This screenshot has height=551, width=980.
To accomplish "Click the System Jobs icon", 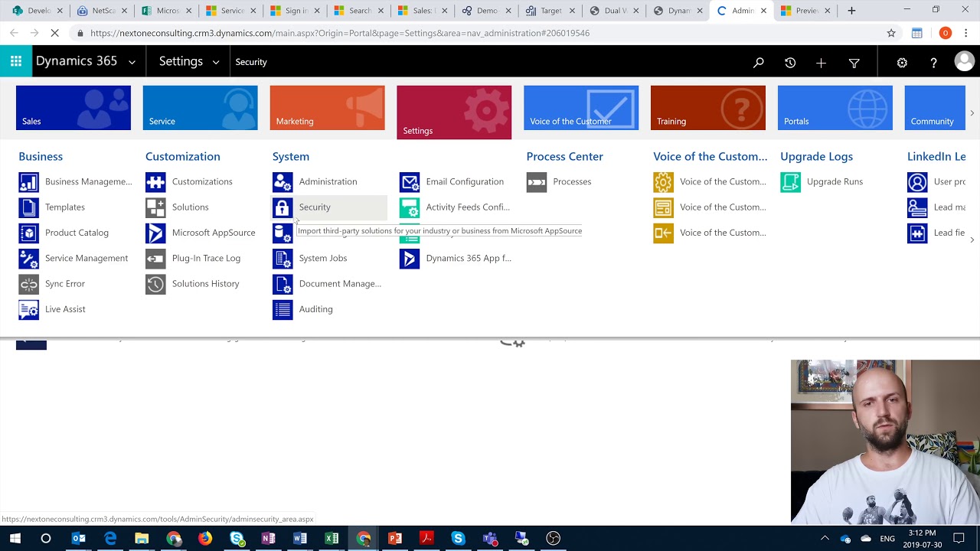I will click(x=283, y=259).
